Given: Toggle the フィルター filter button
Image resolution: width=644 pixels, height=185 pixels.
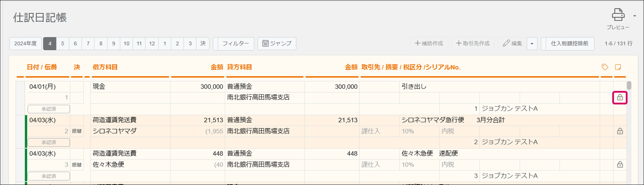Looking at the screenshot, I should click(235, 43).
